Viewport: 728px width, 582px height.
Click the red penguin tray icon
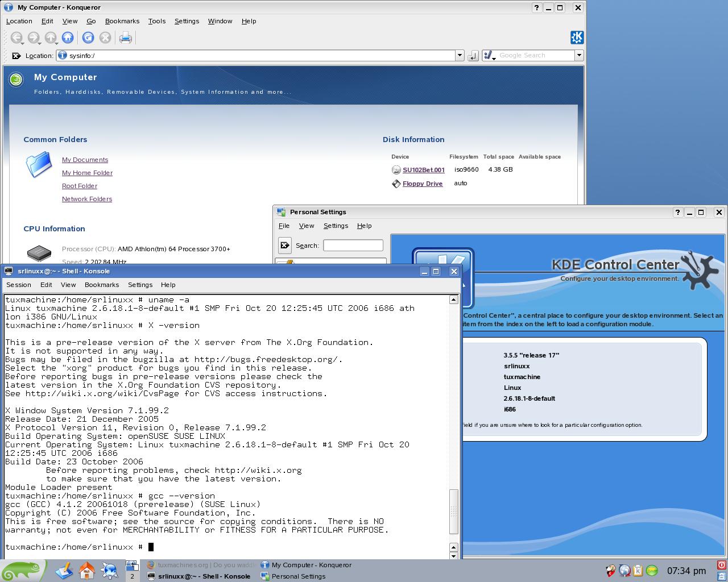pyautogui.click(x=611, y=571)
